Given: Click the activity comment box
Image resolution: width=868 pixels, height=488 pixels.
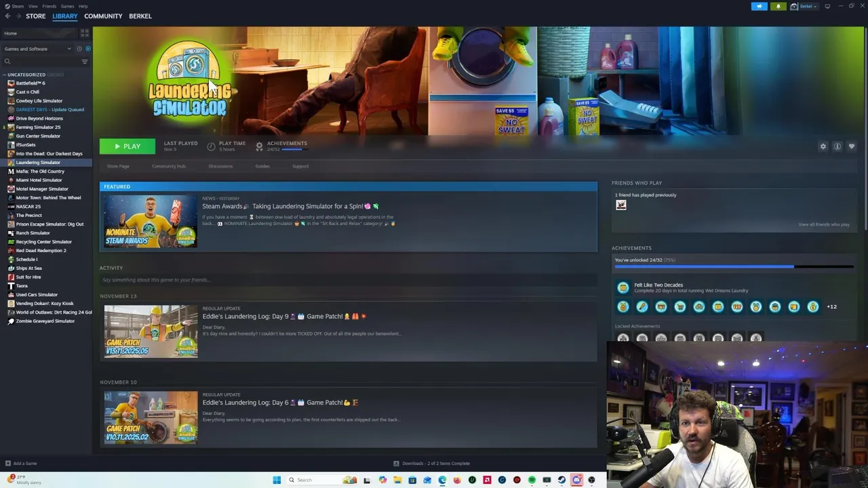Looking at the screenshot, I should [x=348, y=280].
